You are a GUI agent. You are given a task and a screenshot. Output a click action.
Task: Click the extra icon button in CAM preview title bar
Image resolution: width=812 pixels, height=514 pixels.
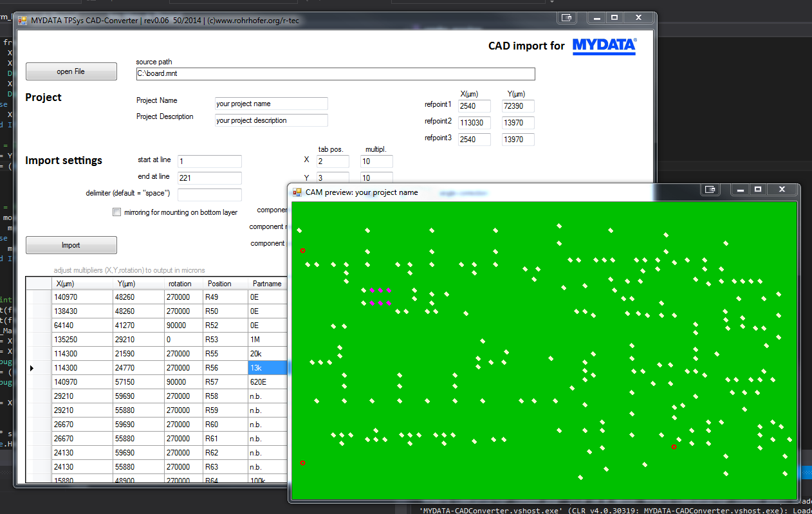click(710, 189)
